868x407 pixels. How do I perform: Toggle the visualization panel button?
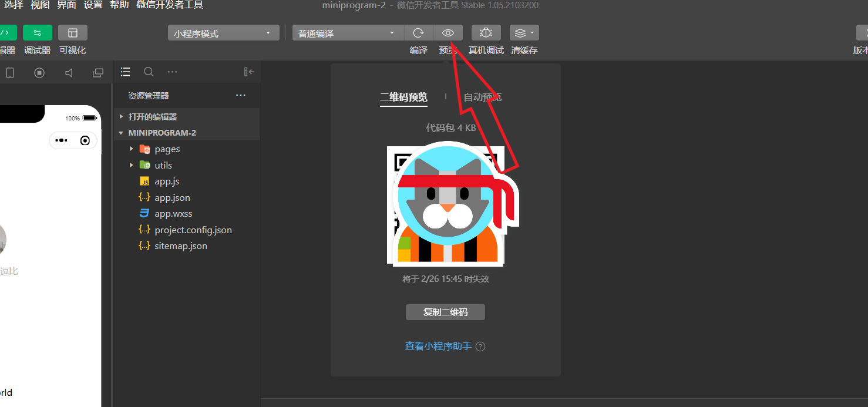click(x=73, y=33)
